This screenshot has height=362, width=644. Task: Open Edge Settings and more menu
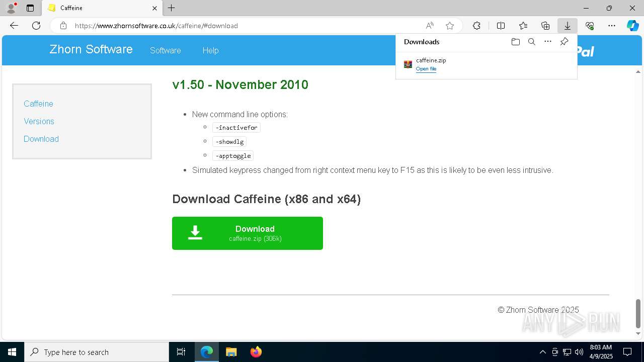tap(612, 26)
